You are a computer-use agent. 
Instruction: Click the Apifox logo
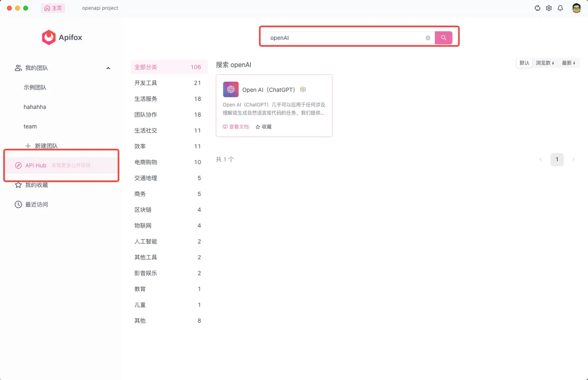(x=62, y=38)
